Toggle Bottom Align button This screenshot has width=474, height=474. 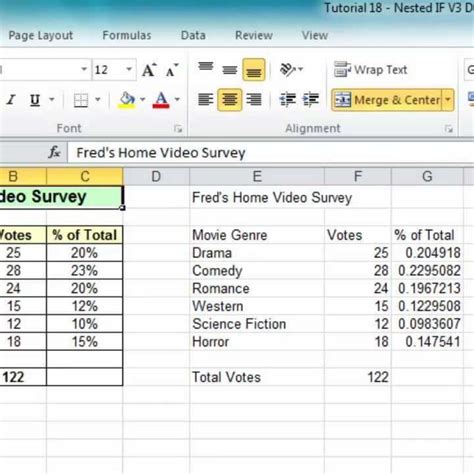click(254, 70)
